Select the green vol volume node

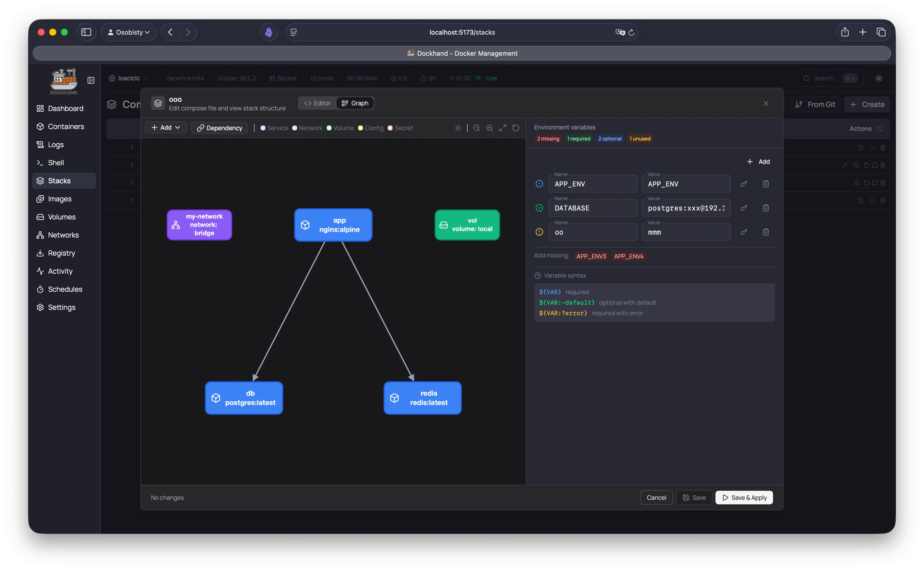[x=467, y=225]
